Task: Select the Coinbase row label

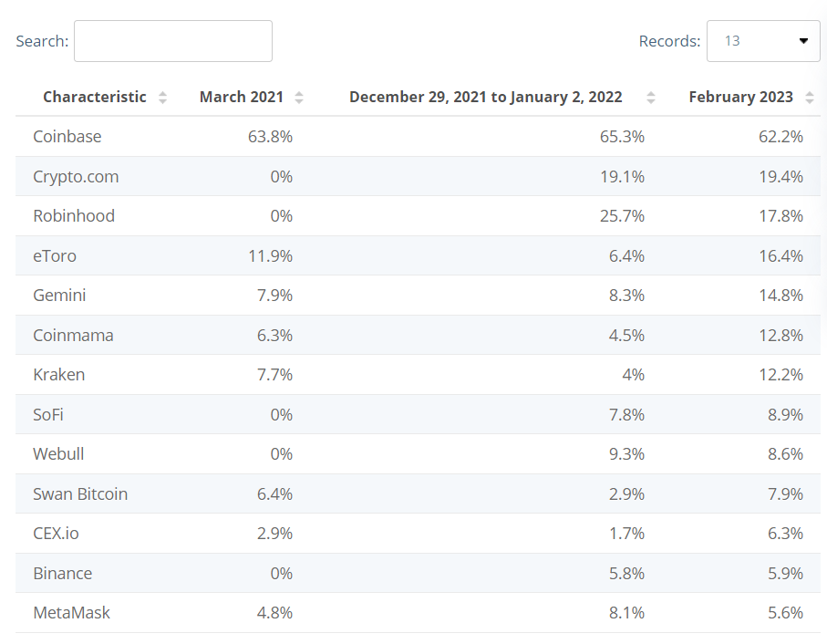Action: coord(67,137)
